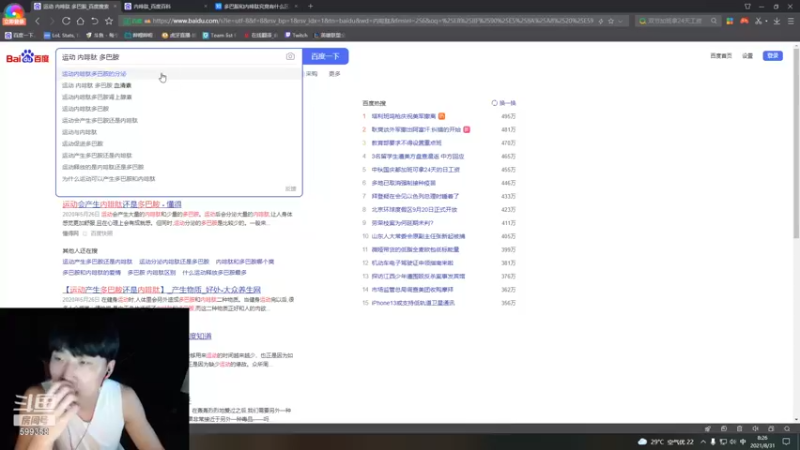800x450 pixels.
Task: Click the 登录 login button
Action: coord(772,56)
